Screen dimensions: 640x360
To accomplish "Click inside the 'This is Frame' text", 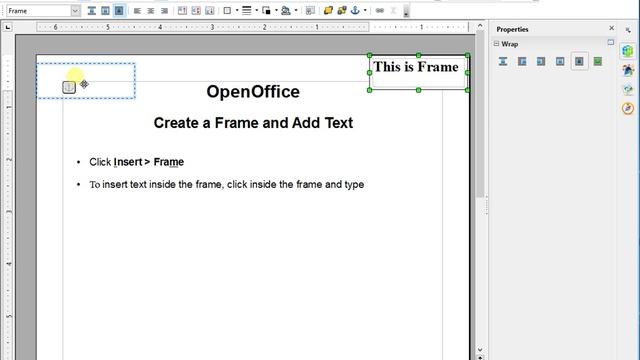I will [416, 67].
